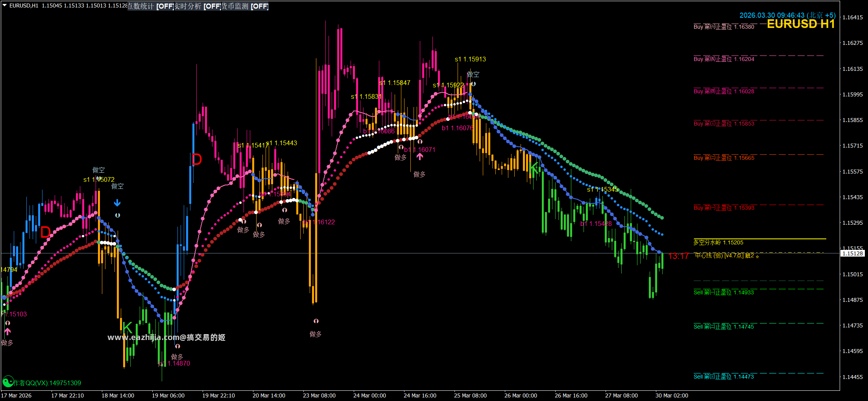Click the 1.14455 price scale value
The width and height of the screenshot is (868, 401).
click(x=852, y=377)
